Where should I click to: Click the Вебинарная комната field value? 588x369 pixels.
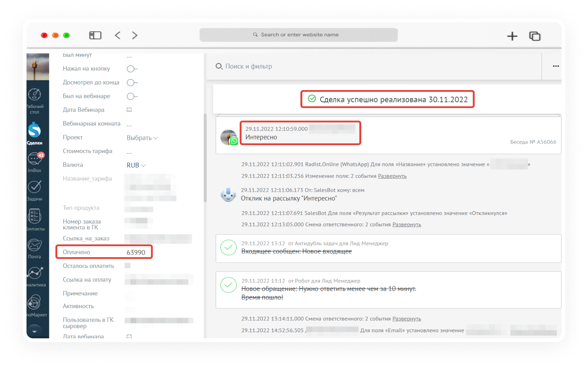tap(129, 125)
